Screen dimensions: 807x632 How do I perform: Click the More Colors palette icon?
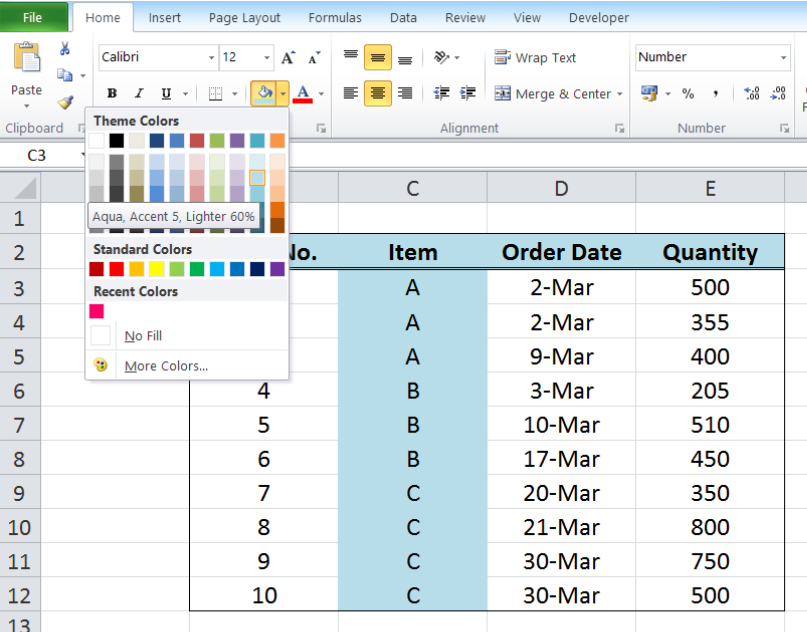pyautogui.click(x=101, y=365)
